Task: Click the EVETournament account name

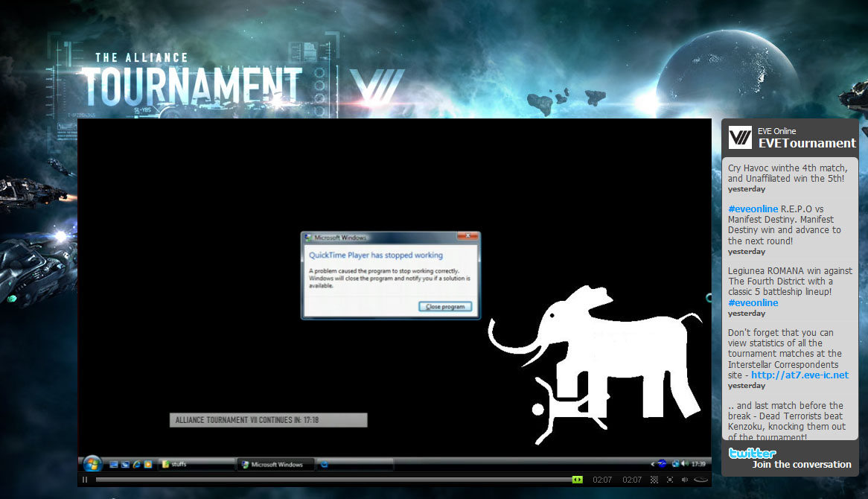Action: click(x=807, y=144)
